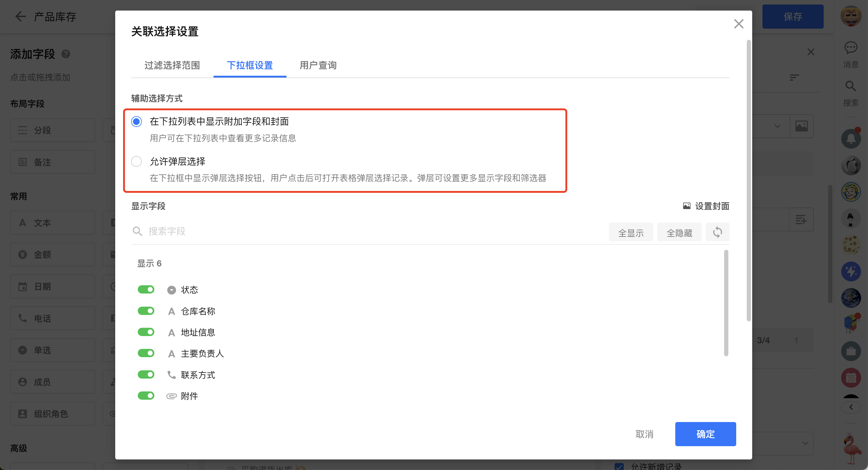This screenshot has width=868, height=470.
Task: Click the refresh icon beside 全隐藏
Action: (718, 232)
